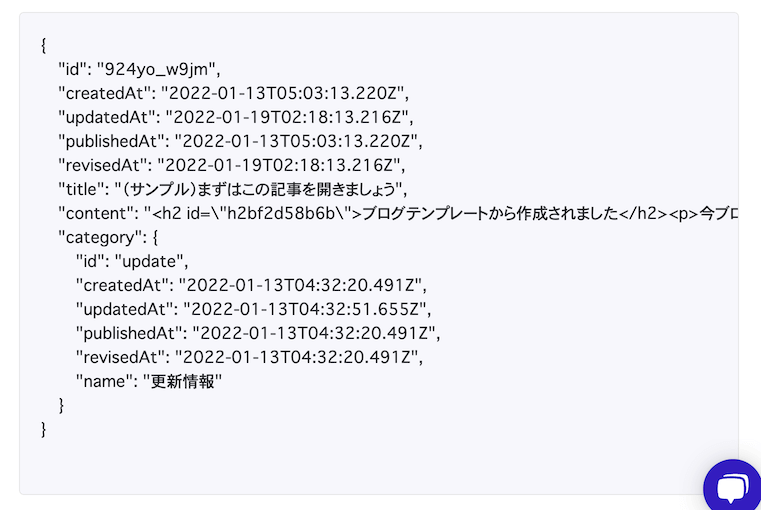Screen dimensions: 761x510
Task: Open the chat widget bubble icon
Action: point(733,487)
